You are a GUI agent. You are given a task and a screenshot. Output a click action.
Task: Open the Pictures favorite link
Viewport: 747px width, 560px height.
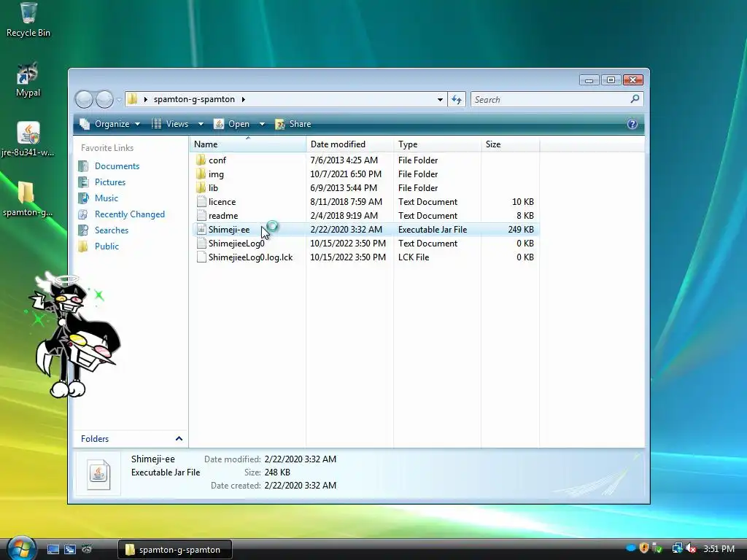click(110, 182)
